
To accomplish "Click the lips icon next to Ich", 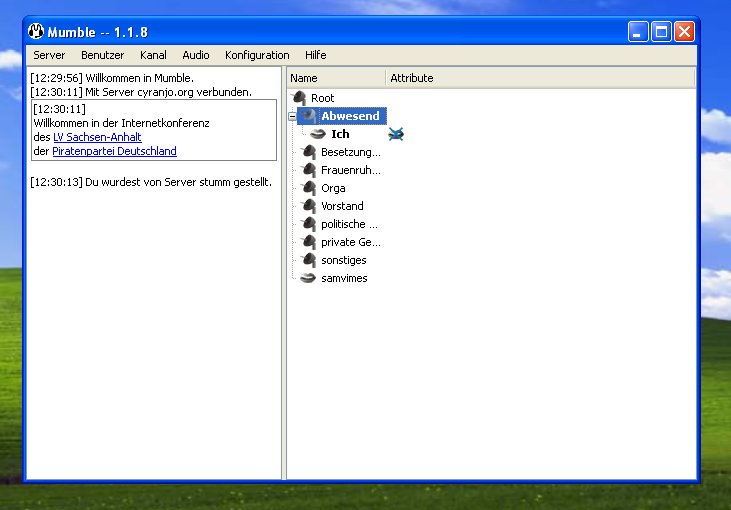I will pyautogui.click(x=318, y=134).
